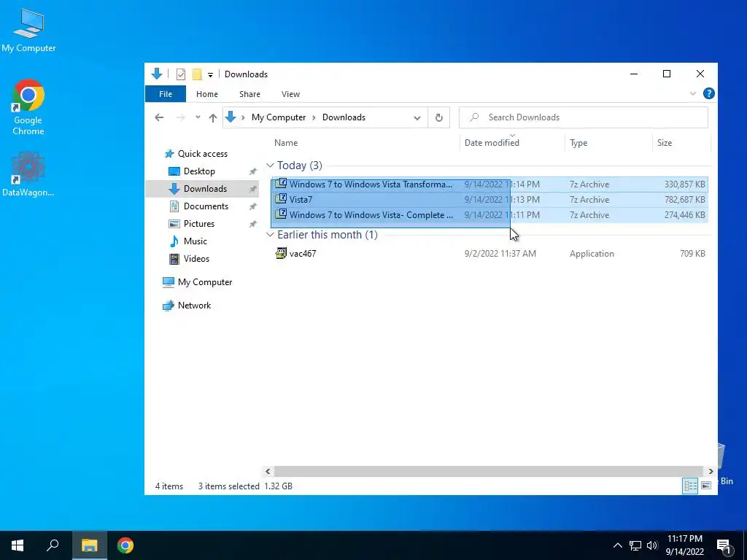Image resolution: width=747 pixels, height=560 pixels.
Task: Open Pictures in the navigation pane
Action: click(x=198, y=224)
